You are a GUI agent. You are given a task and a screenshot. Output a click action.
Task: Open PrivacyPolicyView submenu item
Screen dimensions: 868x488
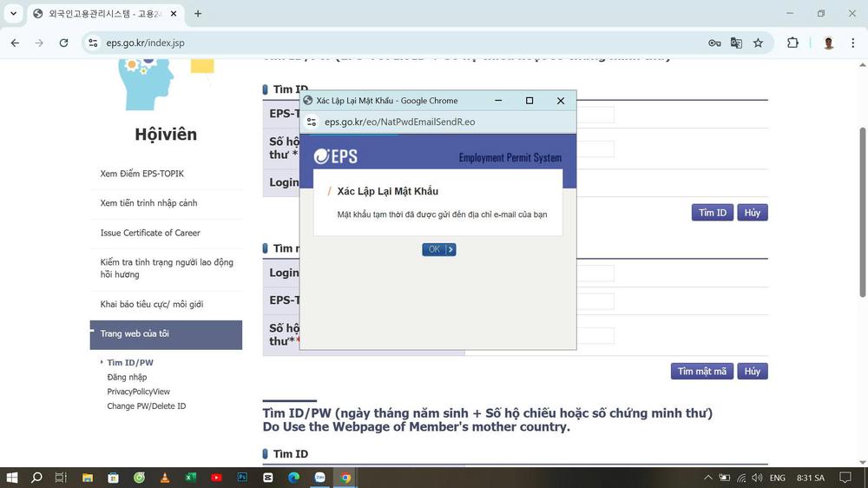[138, 392]
